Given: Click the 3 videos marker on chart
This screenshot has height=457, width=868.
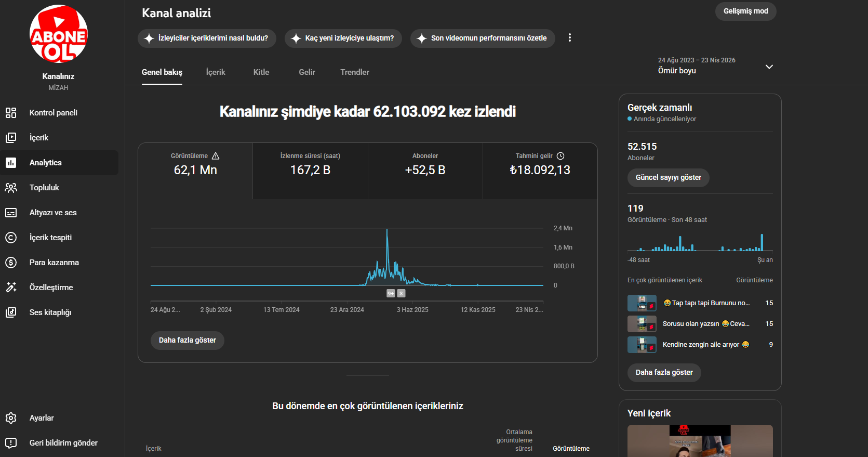Looking at the screenshot, I should [x=401, y=293].
